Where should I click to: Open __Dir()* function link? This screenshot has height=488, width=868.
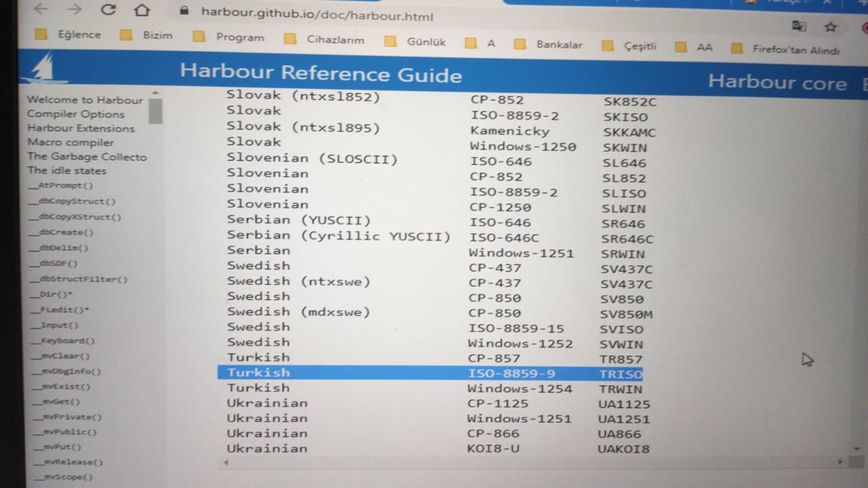pos(52,294)
